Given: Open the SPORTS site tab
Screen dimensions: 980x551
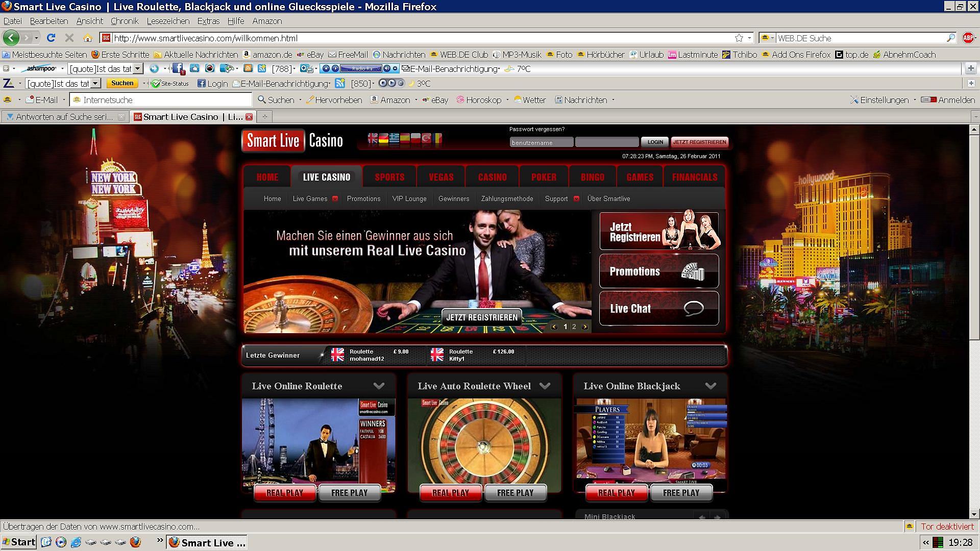Looking at the screenshot, I should pyautogui.click(x=389, y=177).
